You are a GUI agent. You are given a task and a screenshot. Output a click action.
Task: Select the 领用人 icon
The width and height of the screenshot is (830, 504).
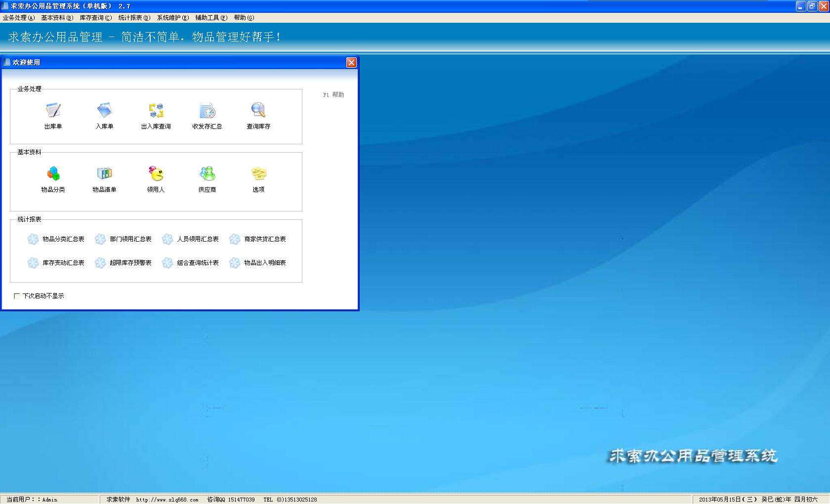coord(156,173)
